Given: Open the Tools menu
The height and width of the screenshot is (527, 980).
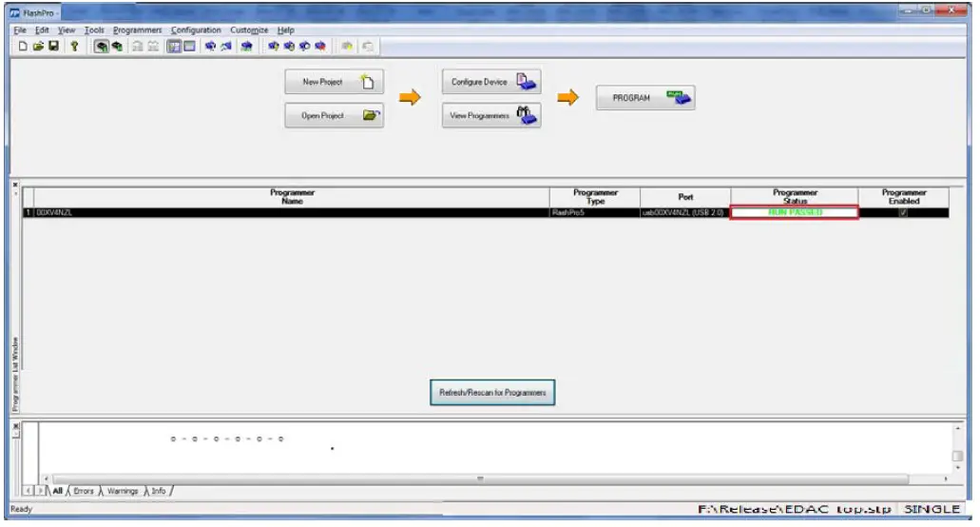Looking at the screenshot, I should [x=94, y=30].
